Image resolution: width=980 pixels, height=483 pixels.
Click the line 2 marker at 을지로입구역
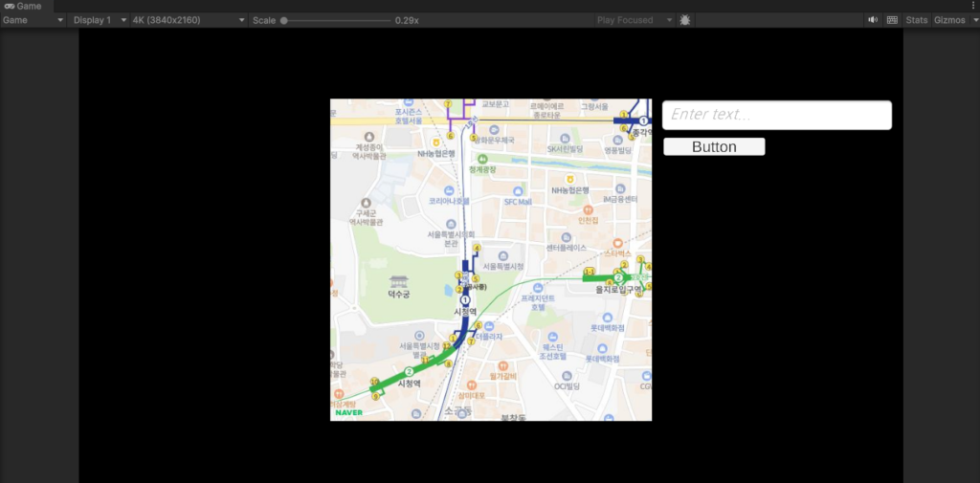coord(618,278)
